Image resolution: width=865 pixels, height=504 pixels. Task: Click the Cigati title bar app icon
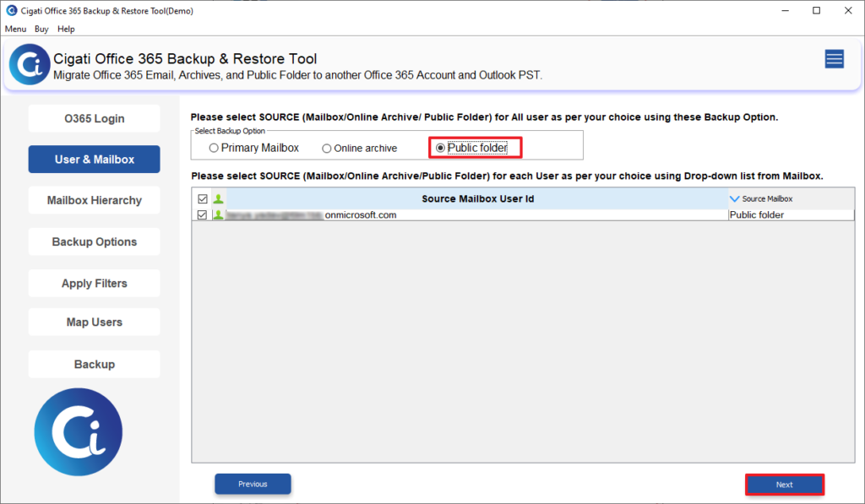[x=12, y=10]
